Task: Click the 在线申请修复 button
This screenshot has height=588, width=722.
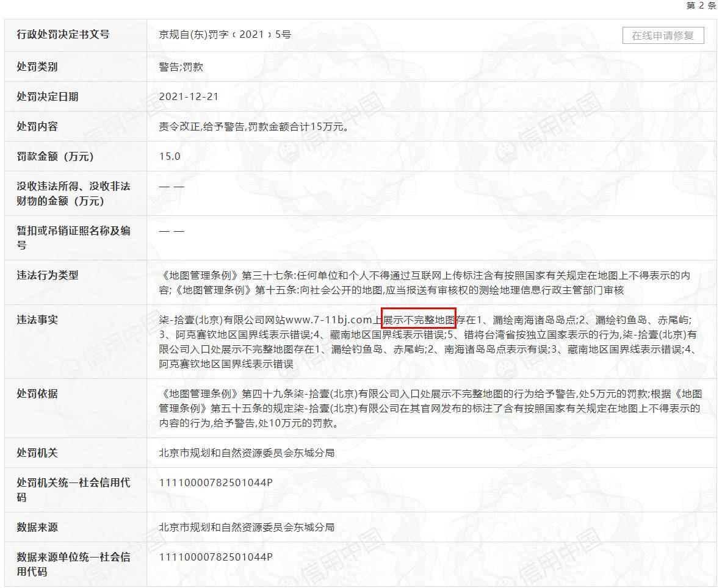Action: [663, 35]
